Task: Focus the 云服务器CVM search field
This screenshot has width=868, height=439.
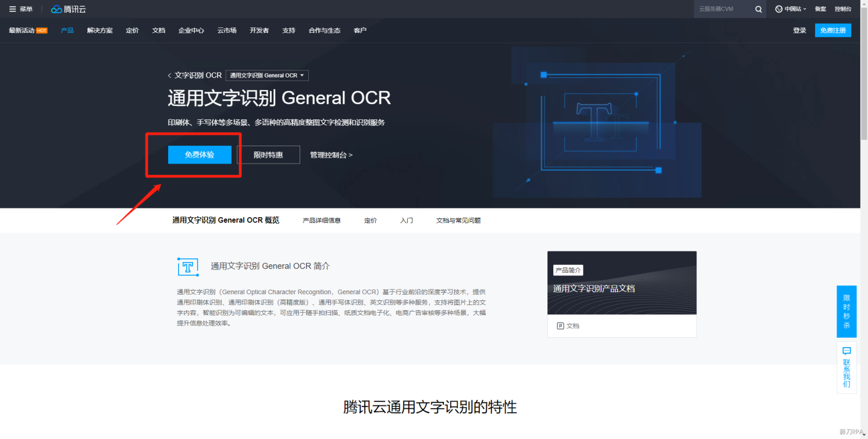Action: pos(723,9)
